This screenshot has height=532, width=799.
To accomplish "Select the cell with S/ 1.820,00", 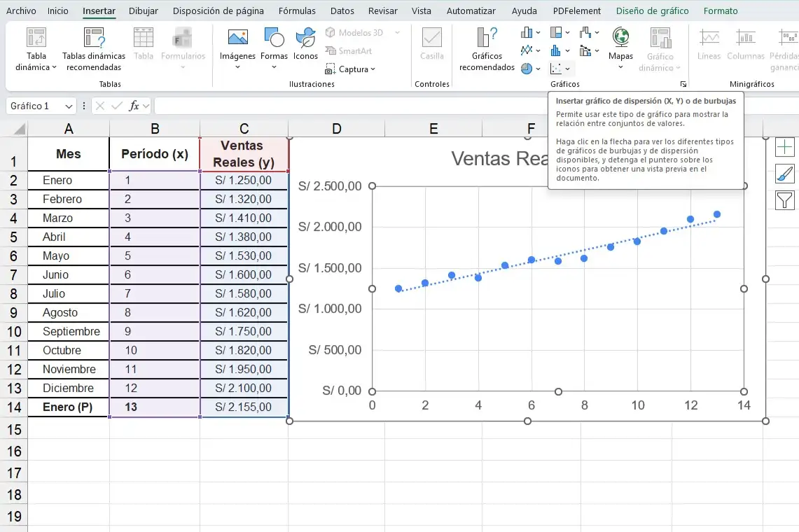I will point(244,350).
